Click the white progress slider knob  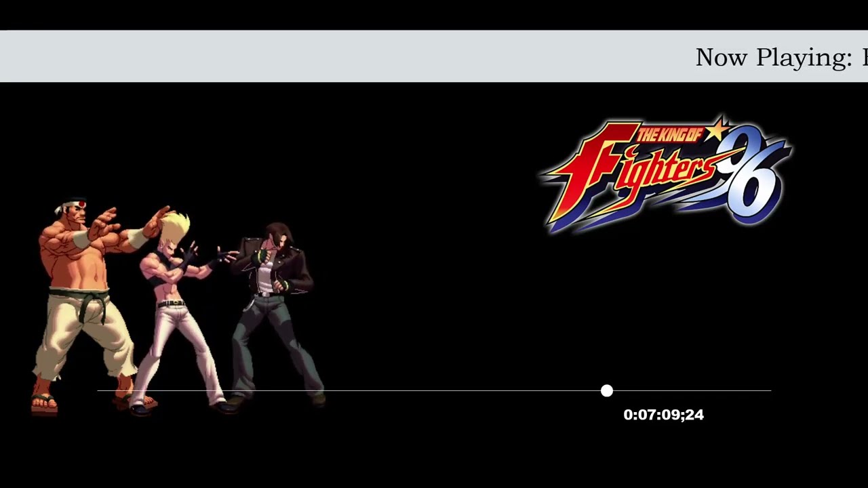(607, 391)
